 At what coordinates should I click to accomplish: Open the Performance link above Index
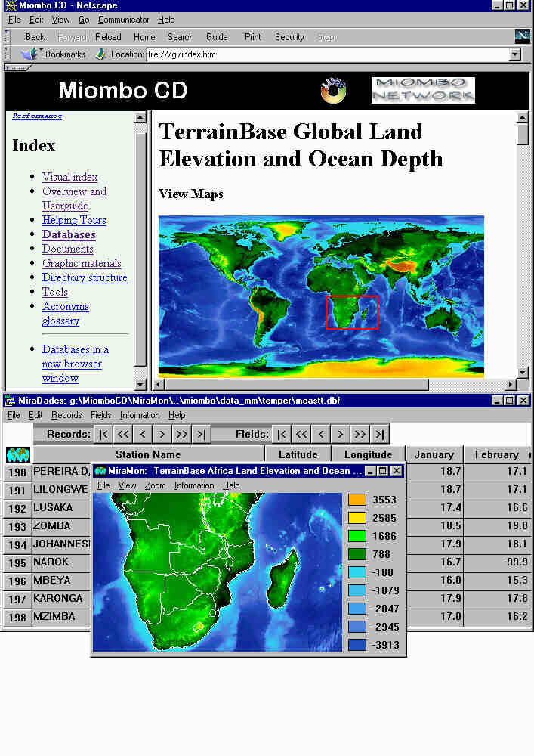point(37,116)
